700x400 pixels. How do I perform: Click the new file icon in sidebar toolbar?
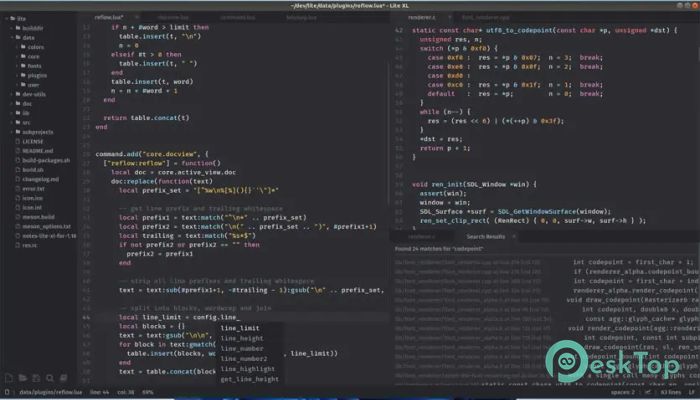(x=8, y=378)
